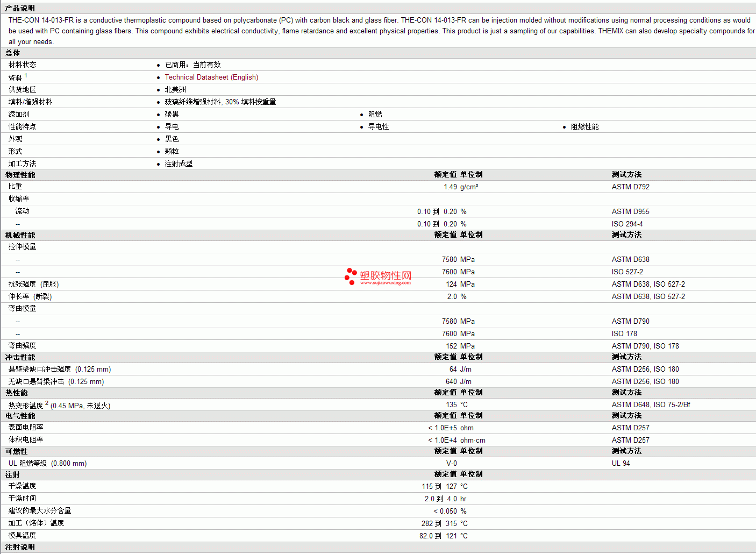Click the ASTM D790 flexural modulus method

tap(630, 321)
